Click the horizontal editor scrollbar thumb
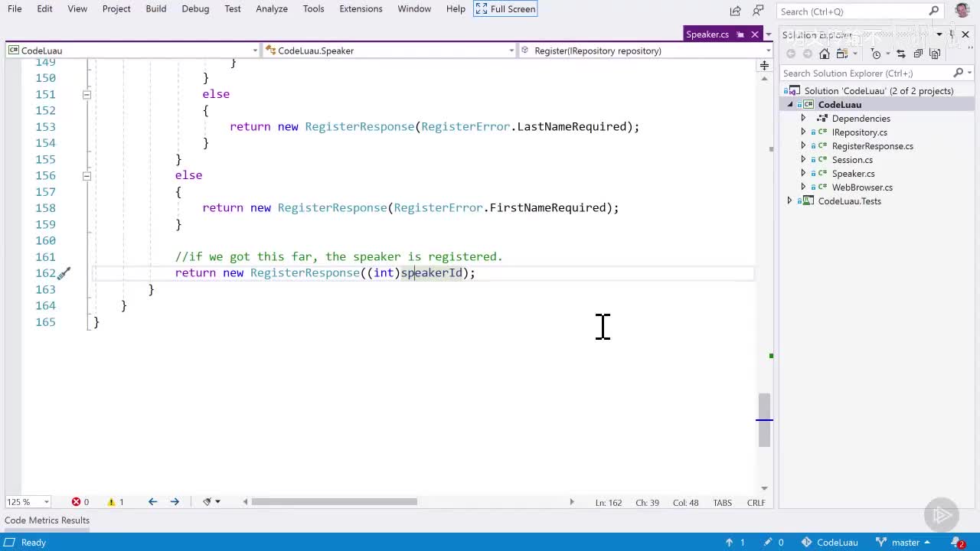980x551 pixels. pyautogui.click(x=334, y=502)
